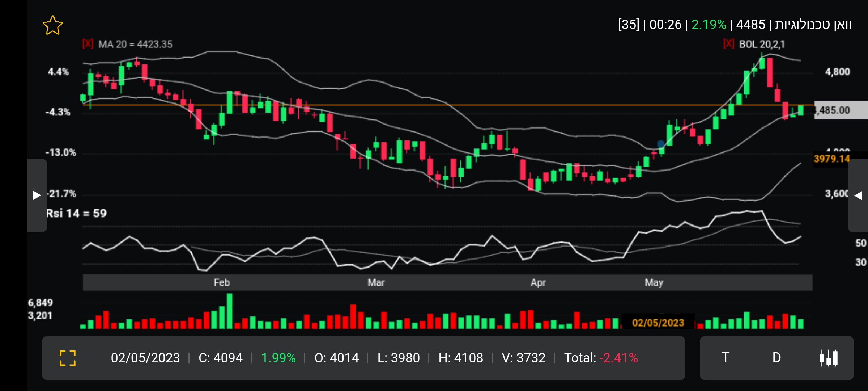Click the Mar label on time axis
The image size is (868, 391).
pos(376,282)
